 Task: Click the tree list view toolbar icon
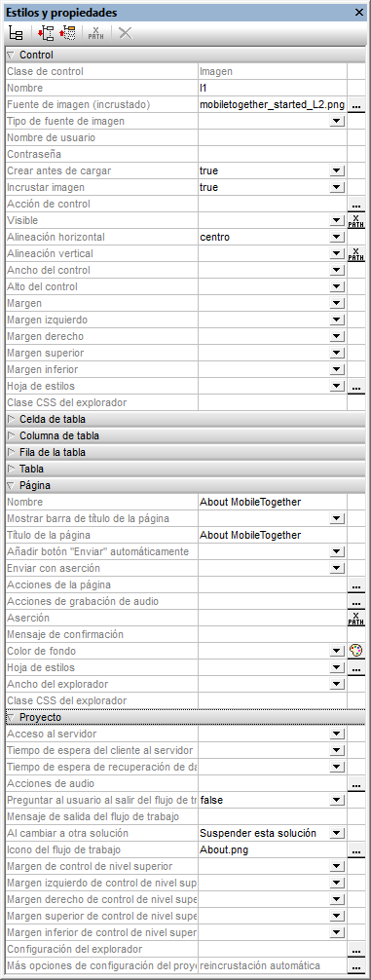(x=16, y=33)
